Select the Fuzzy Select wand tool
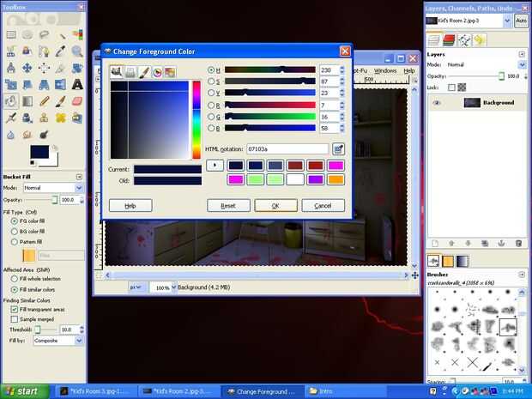Image resolution: width=532 pixels, height=399 pixels. coord(61,34)
